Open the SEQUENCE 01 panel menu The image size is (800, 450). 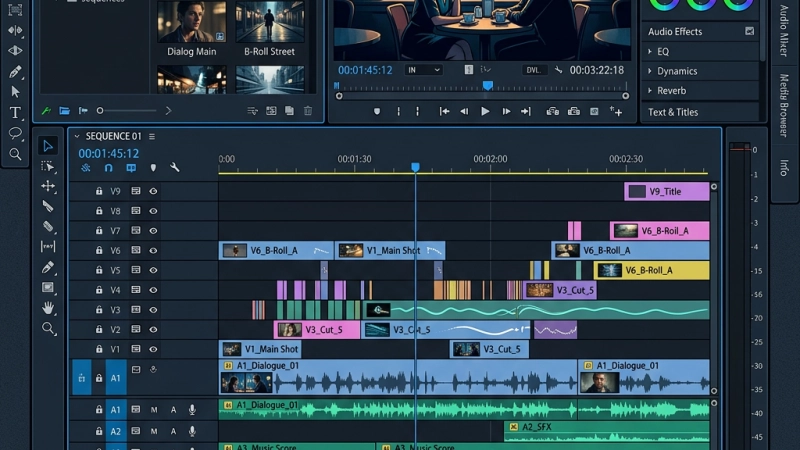(x=152, y=136)
